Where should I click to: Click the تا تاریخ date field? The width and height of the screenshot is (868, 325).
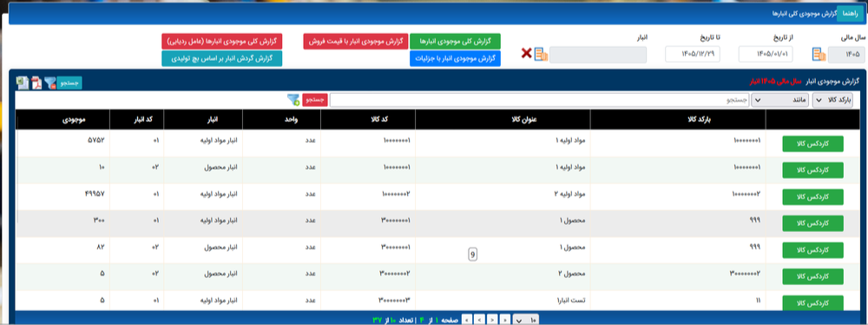pos(693,55)
